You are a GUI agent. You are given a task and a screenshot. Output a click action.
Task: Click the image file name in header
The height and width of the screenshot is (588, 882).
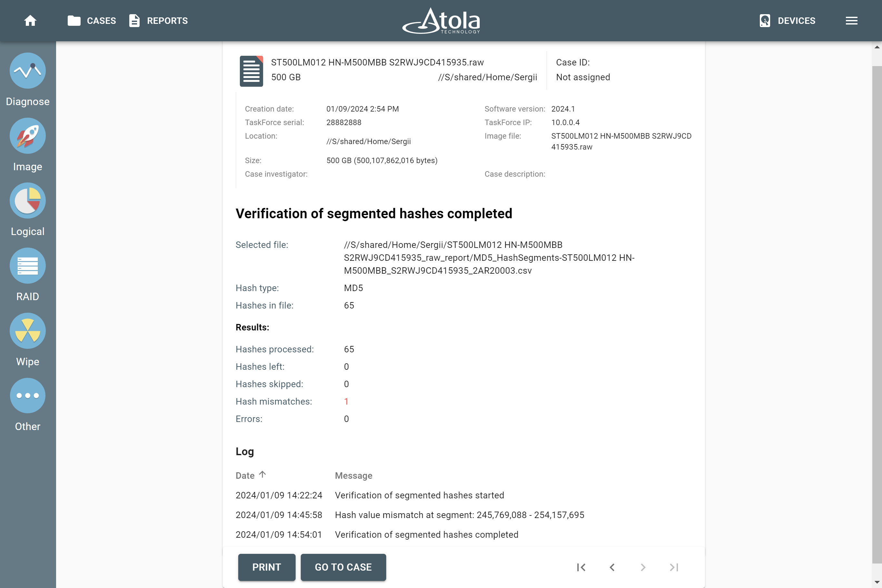(x=377, y=62)
